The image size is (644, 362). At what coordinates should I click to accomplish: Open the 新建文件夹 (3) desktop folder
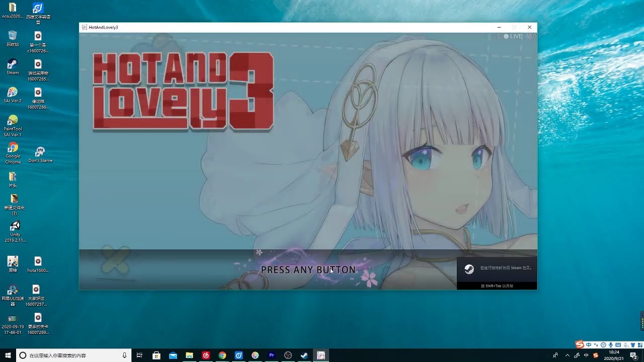click(x=14, y=205)
